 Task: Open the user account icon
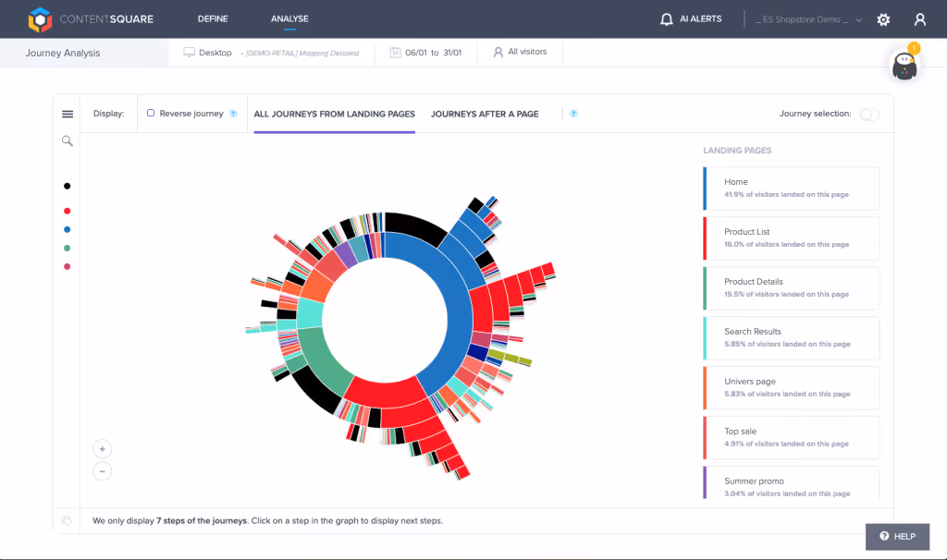919,18
